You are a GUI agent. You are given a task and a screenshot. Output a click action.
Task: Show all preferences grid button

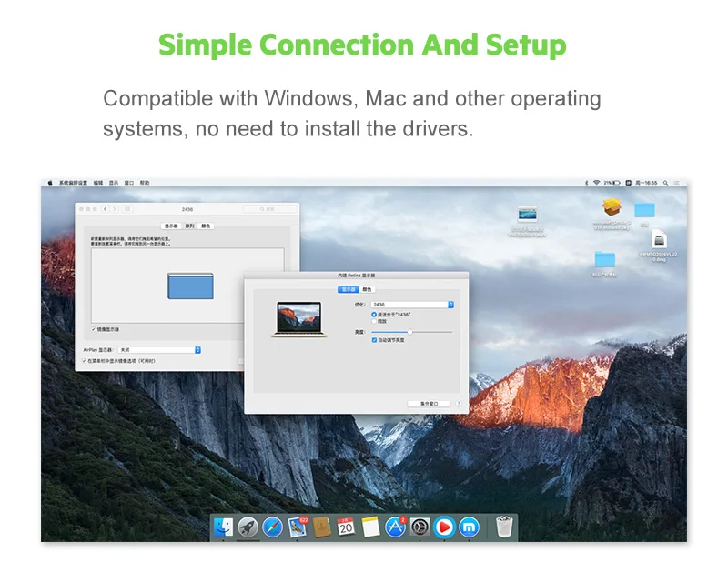click(x=127, y=209)
